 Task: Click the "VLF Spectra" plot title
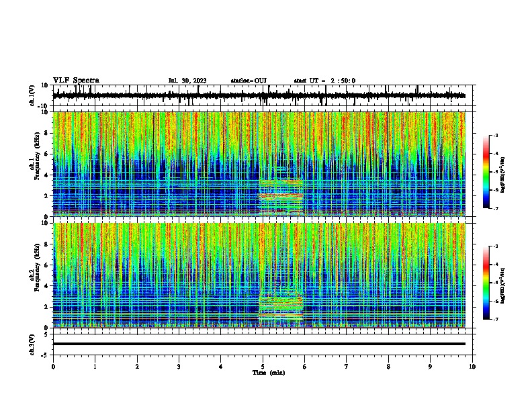[x=76, y=81]
